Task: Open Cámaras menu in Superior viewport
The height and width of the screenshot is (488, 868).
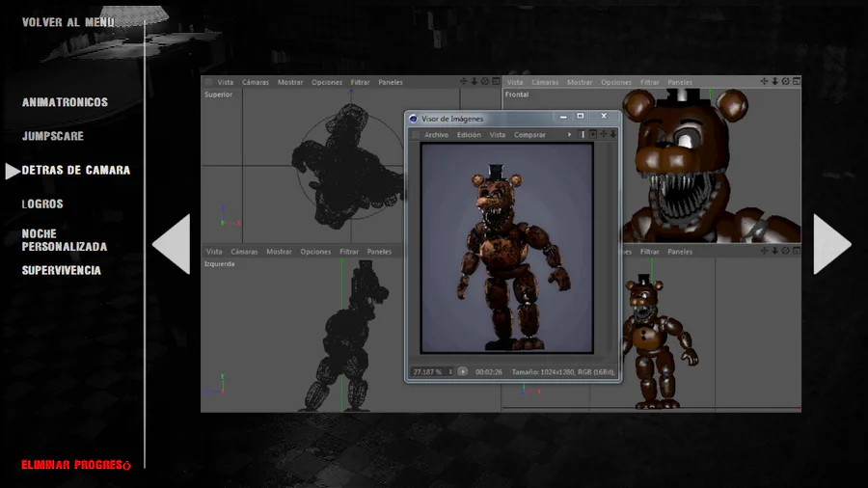Action: coord(256,82)
